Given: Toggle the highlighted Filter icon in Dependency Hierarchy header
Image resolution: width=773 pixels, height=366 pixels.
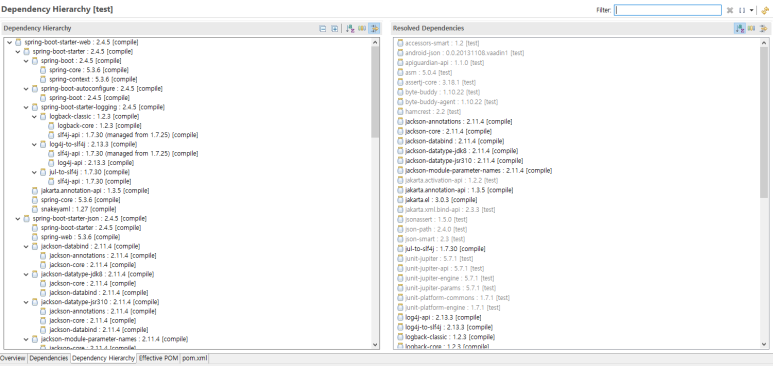Looking at the screenshot, I should click(x=375, y=29).
